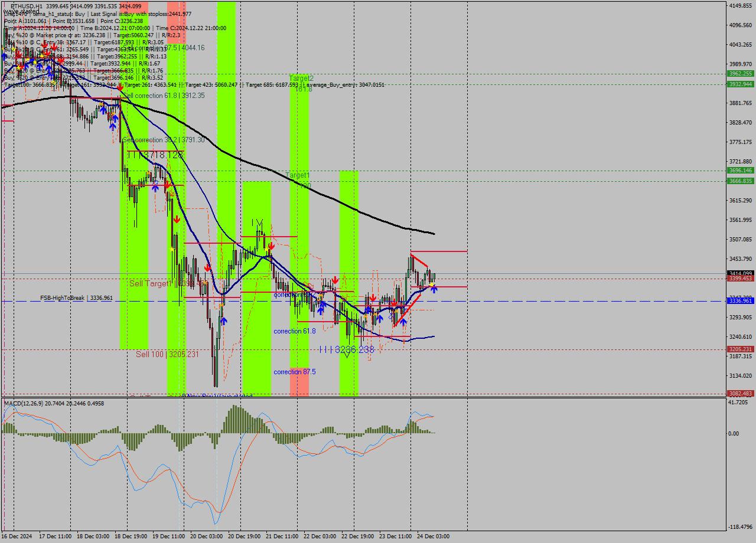Click the 3561.995 price scale value

click(x=741, y=220)
